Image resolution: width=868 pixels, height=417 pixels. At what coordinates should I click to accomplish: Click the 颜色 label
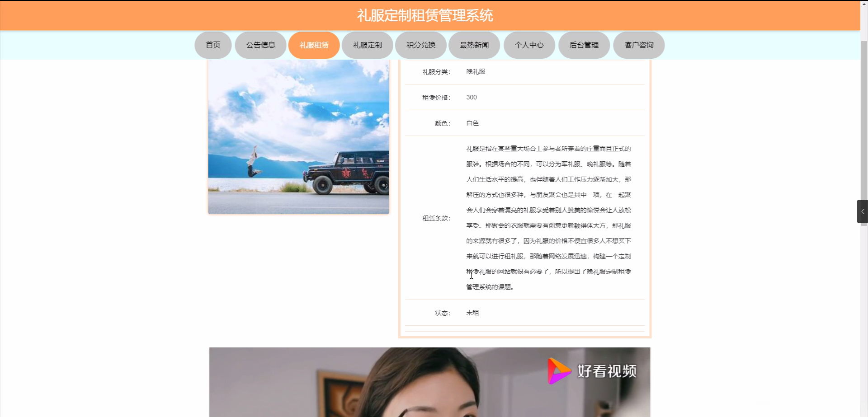[x=443, y=123]
